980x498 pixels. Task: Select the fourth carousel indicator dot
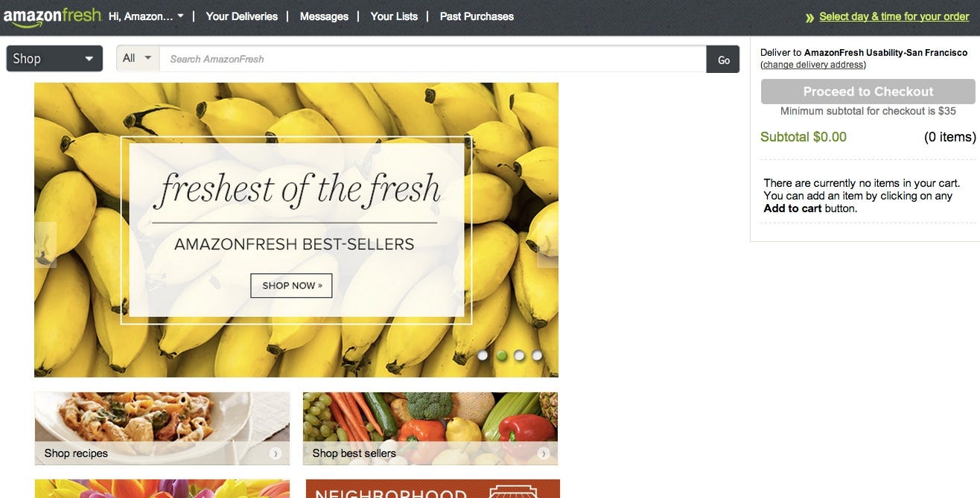pos(537,355)
